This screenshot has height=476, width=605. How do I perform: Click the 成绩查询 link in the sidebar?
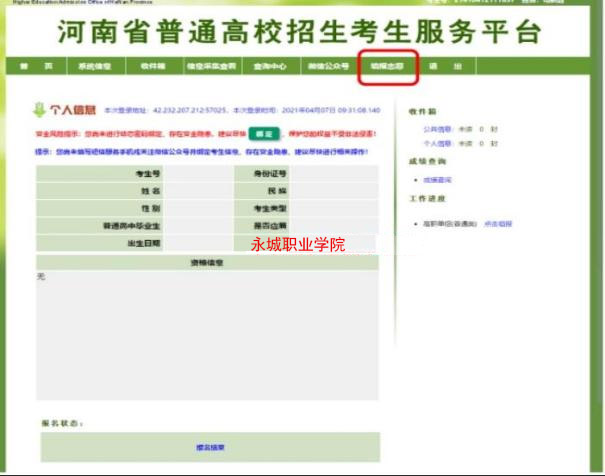click(x=437, y=179)
